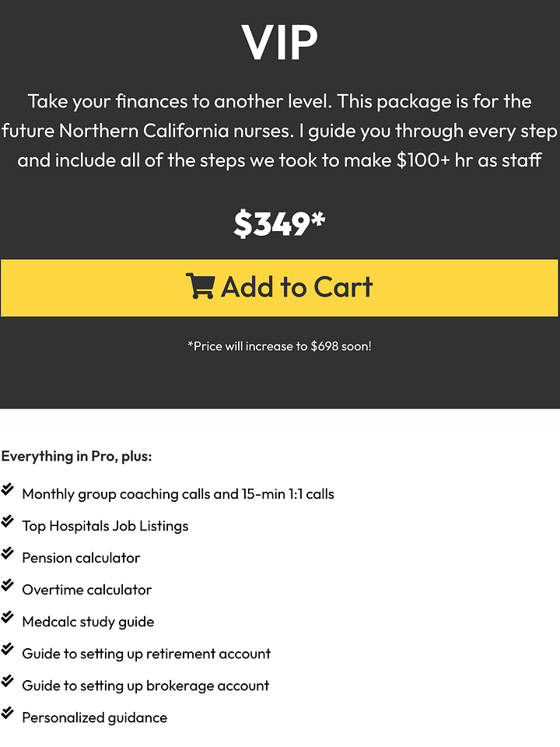Screen dimensions: 560x747
Task: Click the $349 price text
Action: pos(279,223)
